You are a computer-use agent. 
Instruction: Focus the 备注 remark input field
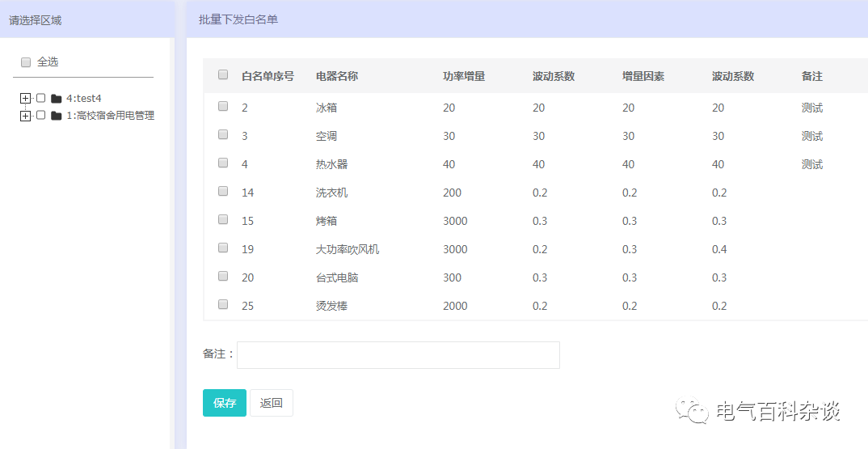coord(398,355)
